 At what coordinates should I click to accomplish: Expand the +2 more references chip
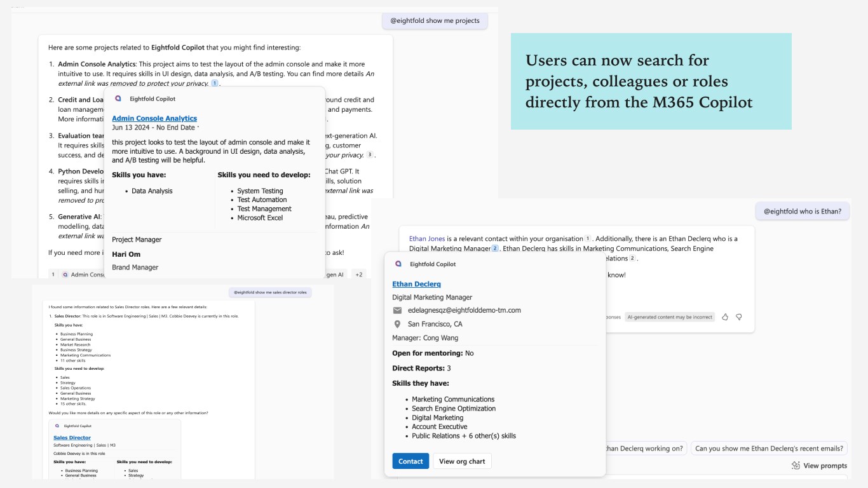[x=359, y=274]
